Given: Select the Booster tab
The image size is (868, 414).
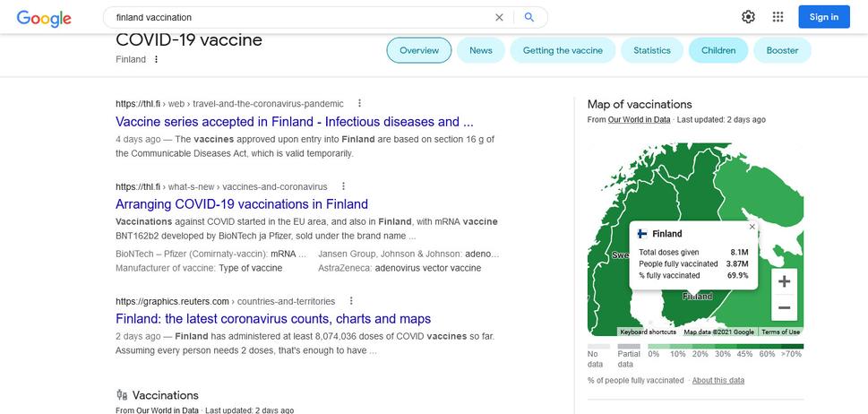Looking at the screenshot, I should (x=782, y=50).
